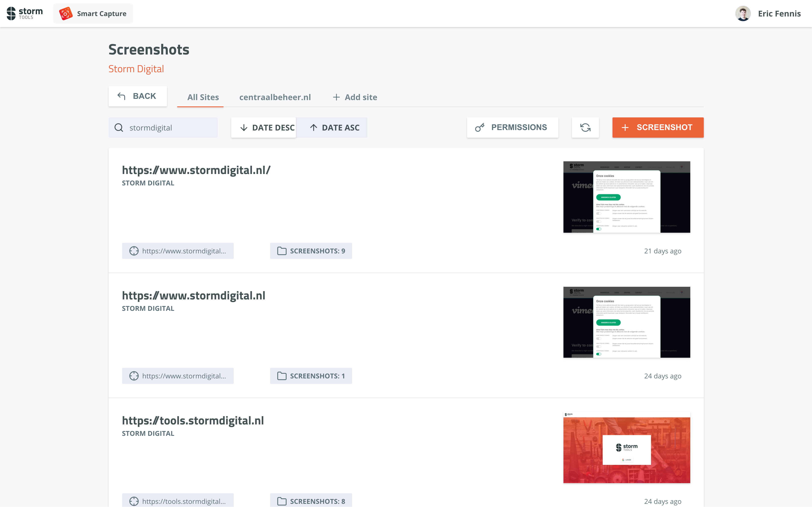Image resolution: width=812 pixels, height=507 pixels.
Task: Click crosshair icon in first URL chip
Action: [134, 251]
